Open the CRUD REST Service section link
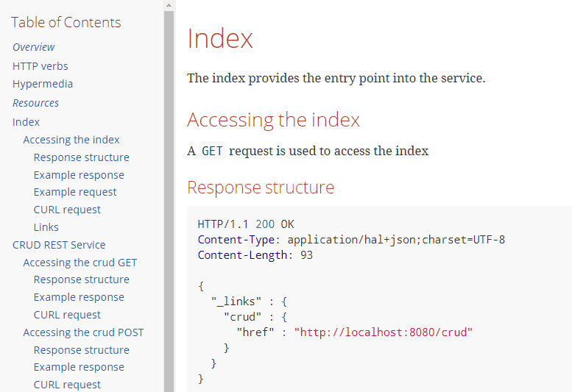 [x=59, y=245]
